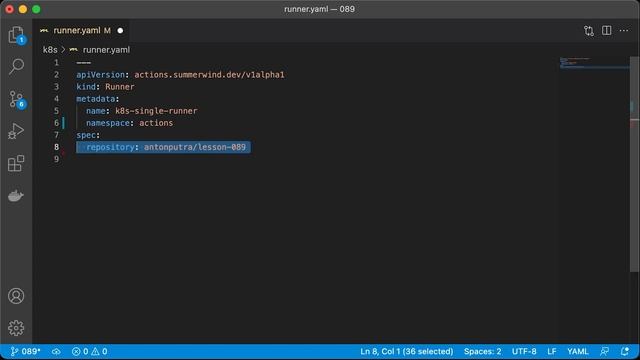Click the kind: Runner line
Screen dimensions: 640x360
tap(105, 87)
